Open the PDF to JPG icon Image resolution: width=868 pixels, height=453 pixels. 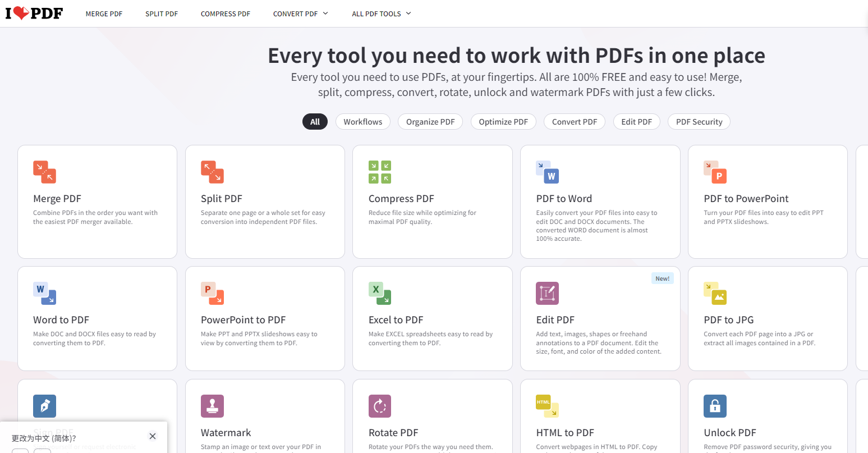click(x=715, y=293)
